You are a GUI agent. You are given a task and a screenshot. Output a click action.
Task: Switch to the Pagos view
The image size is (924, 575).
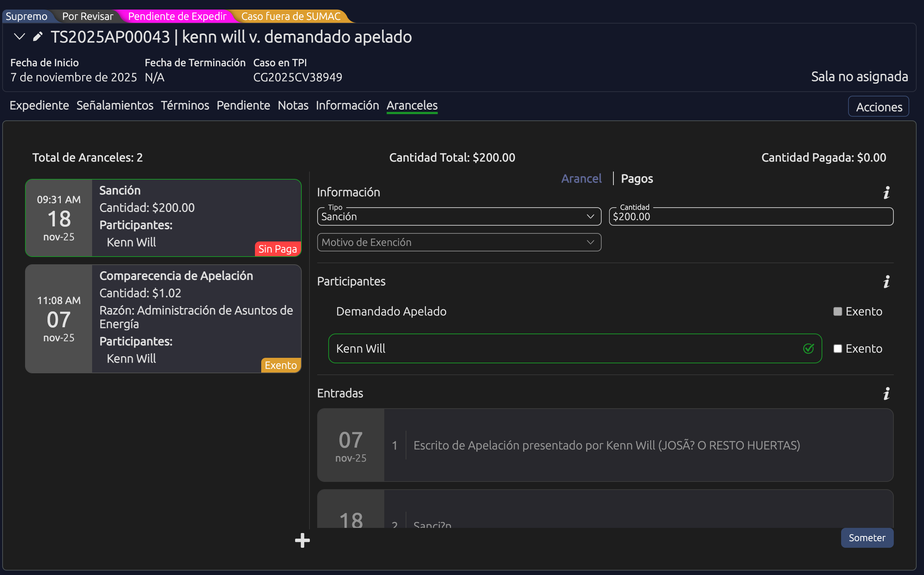pyautogui.click(x=636, y=179)
